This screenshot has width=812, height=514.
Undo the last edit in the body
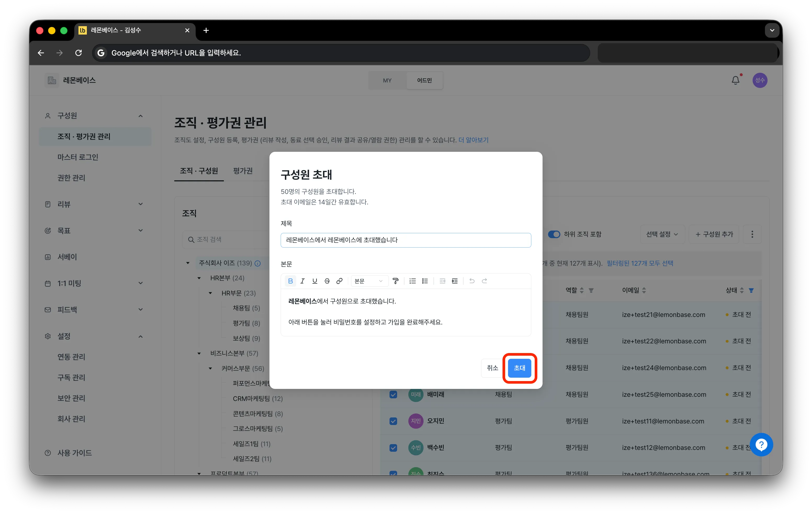(472, 281)
